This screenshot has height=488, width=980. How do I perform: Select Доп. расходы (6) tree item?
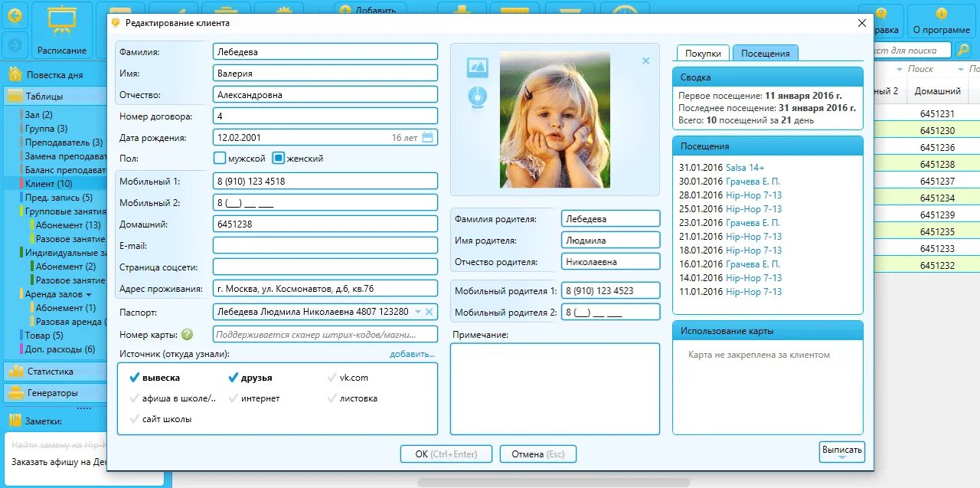tap(60, 349)
